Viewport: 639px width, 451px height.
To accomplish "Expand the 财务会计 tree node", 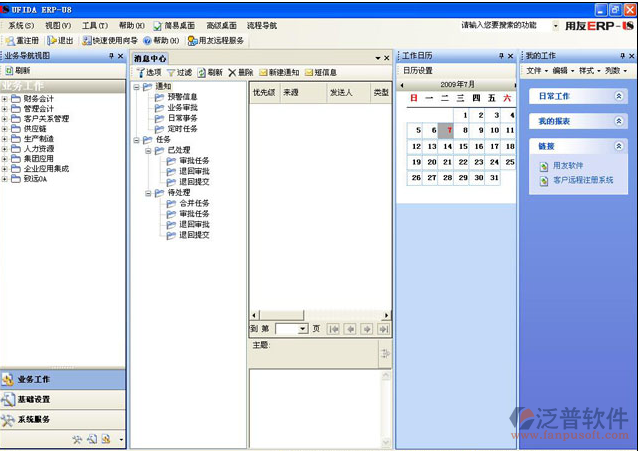I will [5, 100].
